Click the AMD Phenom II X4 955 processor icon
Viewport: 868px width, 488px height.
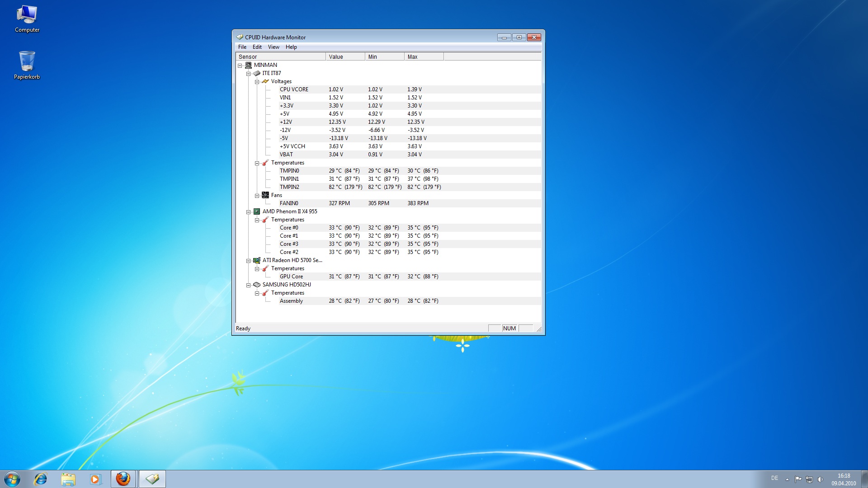[257, 211]
